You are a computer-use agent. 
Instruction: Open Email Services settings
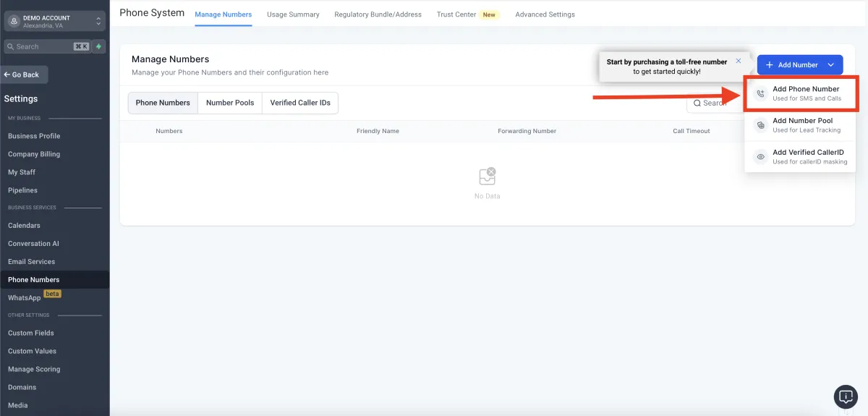point(31,262)
